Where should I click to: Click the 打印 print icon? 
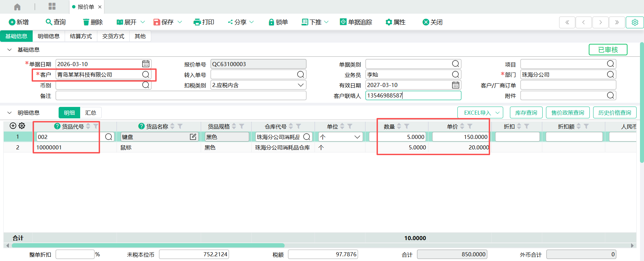(197, 22)
